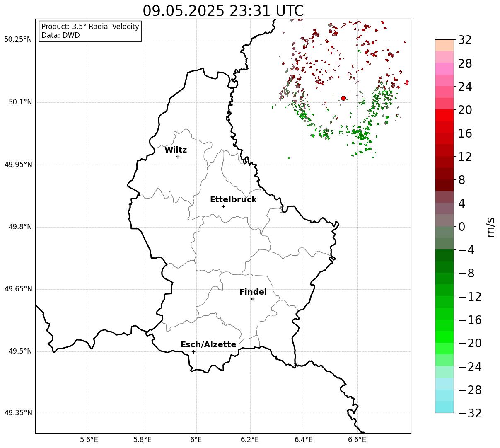The height and width of the screenshot is (448, 500).
Task: Click the colorbar tick label 4
Action: (x=461, y=203)
